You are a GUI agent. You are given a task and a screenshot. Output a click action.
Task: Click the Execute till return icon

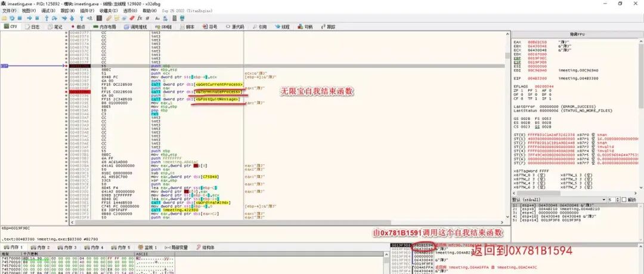coord(81,18)
